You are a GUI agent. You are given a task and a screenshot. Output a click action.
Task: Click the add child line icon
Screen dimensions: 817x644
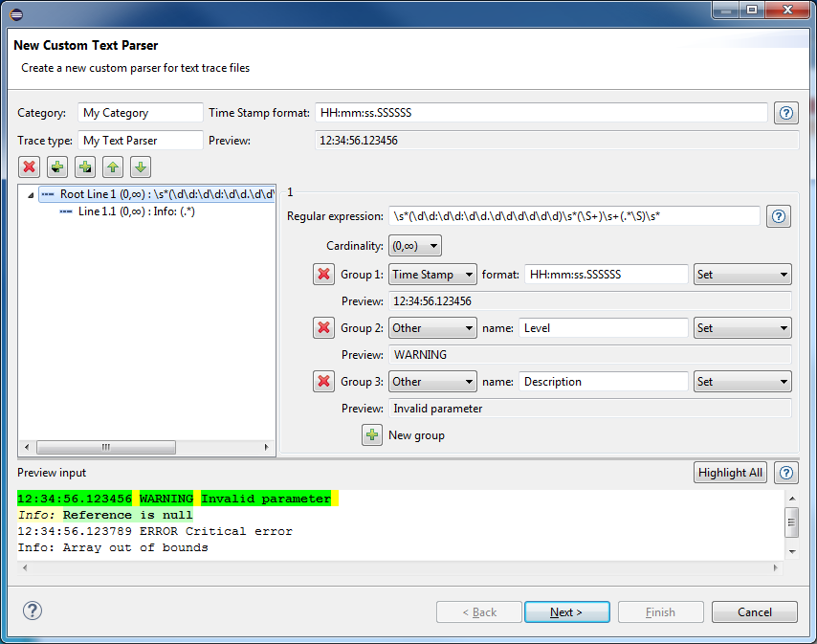tap(85, 167)
